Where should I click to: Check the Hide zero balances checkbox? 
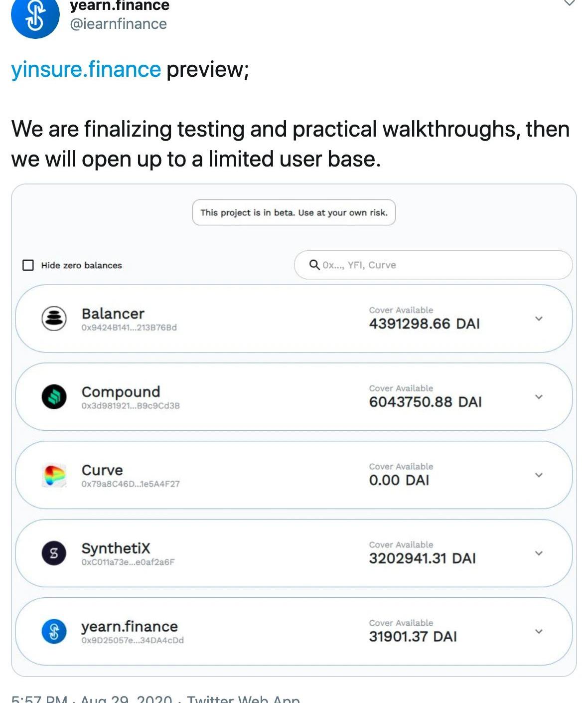28,265
